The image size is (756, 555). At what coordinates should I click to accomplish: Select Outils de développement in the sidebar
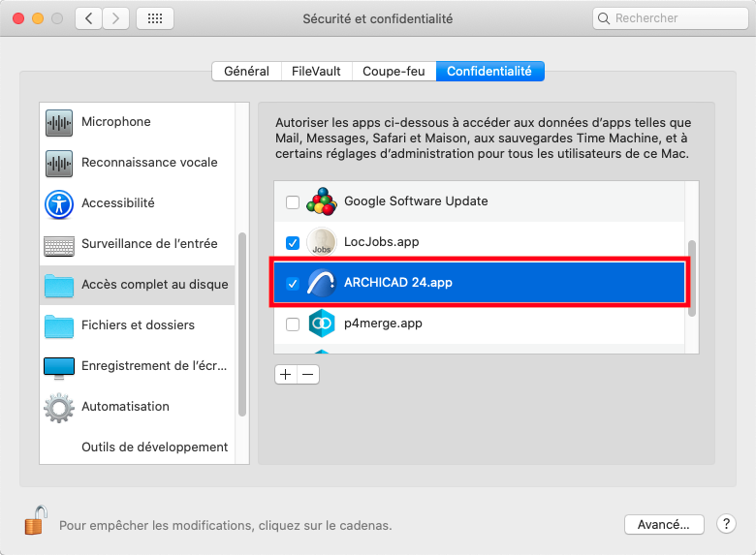[x=137, y=447]
